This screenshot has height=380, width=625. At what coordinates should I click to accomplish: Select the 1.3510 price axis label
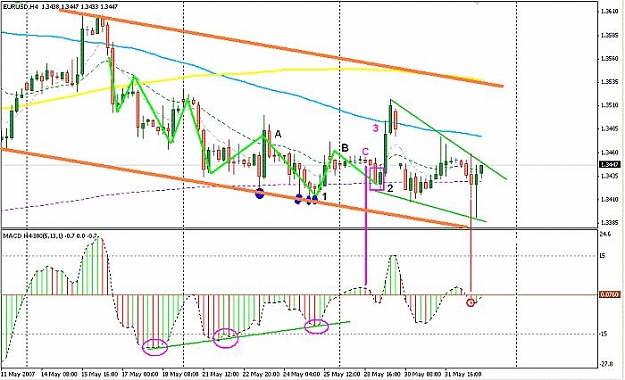610,106
